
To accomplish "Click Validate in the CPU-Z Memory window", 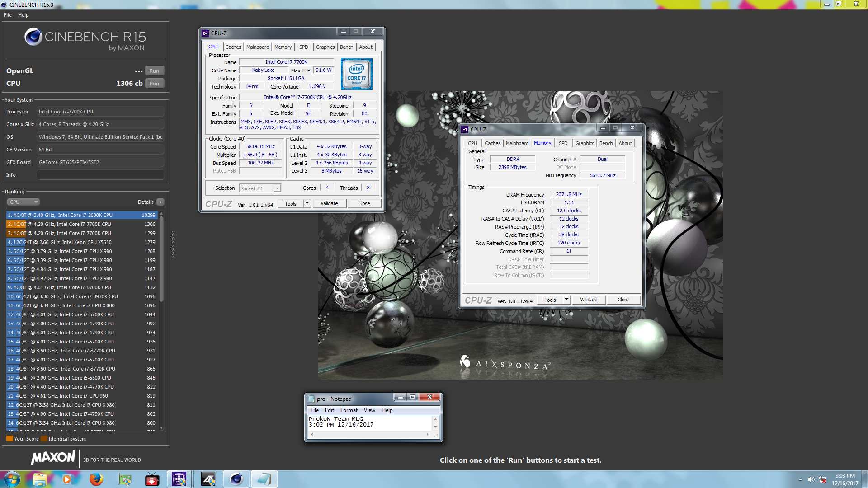I will (x=589, y=300).
